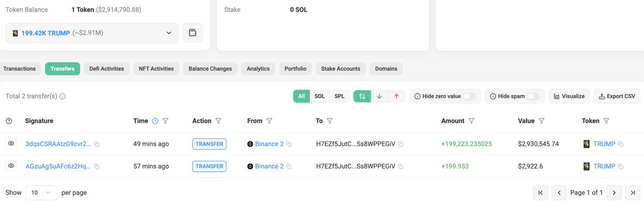Copy the AGzuAg5uAFc6z2Hq signature via icon
This screenshot has height=206, width=644.
coord(97,167)
